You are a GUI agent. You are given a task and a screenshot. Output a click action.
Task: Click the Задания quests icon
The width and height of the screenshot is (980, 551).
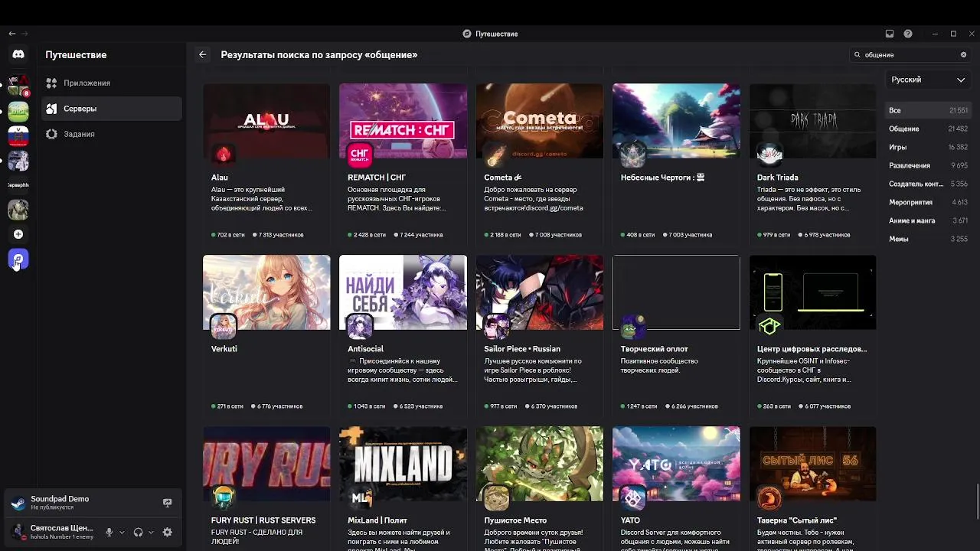51,134
